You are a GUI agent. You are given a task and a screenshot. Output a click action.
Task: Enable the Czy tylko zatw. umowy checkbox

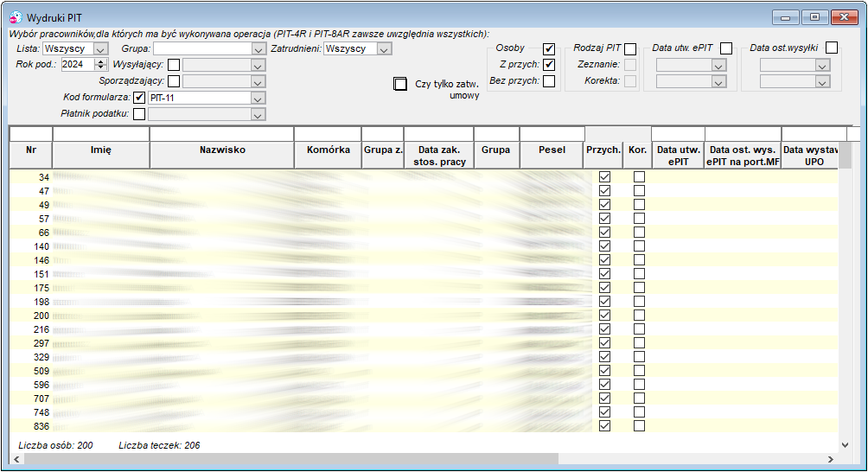400,84
